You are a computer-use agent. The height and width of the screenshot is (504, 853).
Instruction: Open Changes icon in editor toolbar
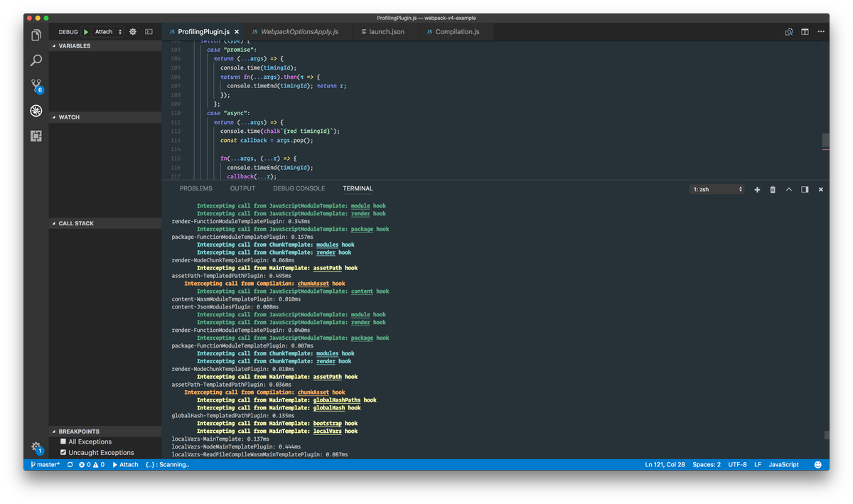click(789, 32)
